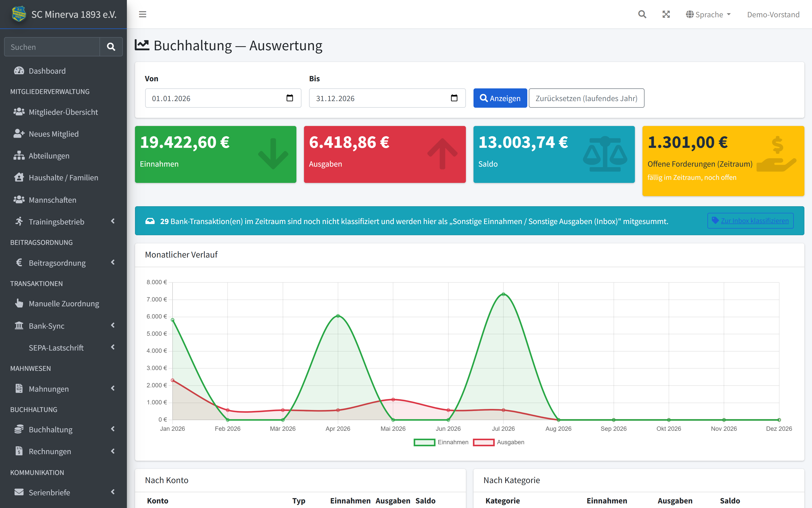Click the Mahnungen document icon

(19, 388)
